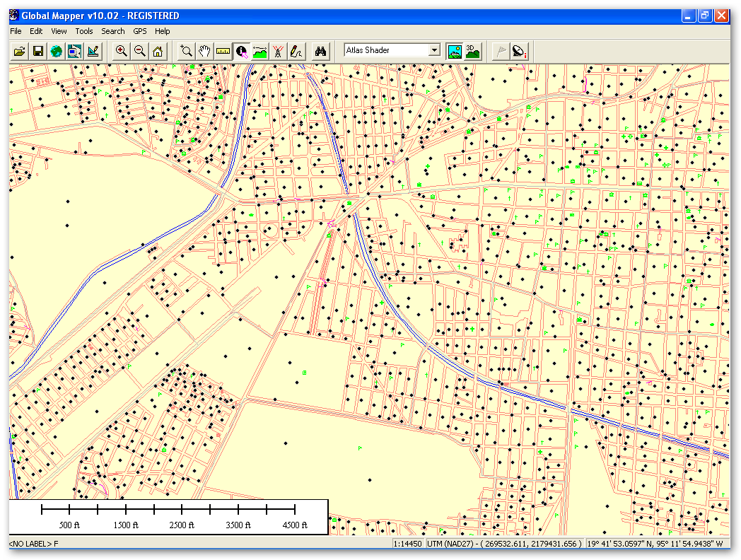Viewport: 741px width, 560px height.
Task: Open the Tools menu
Action: (84, 31)
